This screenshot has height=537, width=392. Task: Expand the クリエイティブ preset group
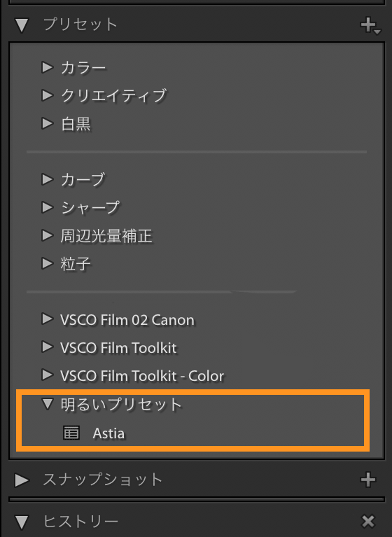pyautogui.click(x=47, y=95)
